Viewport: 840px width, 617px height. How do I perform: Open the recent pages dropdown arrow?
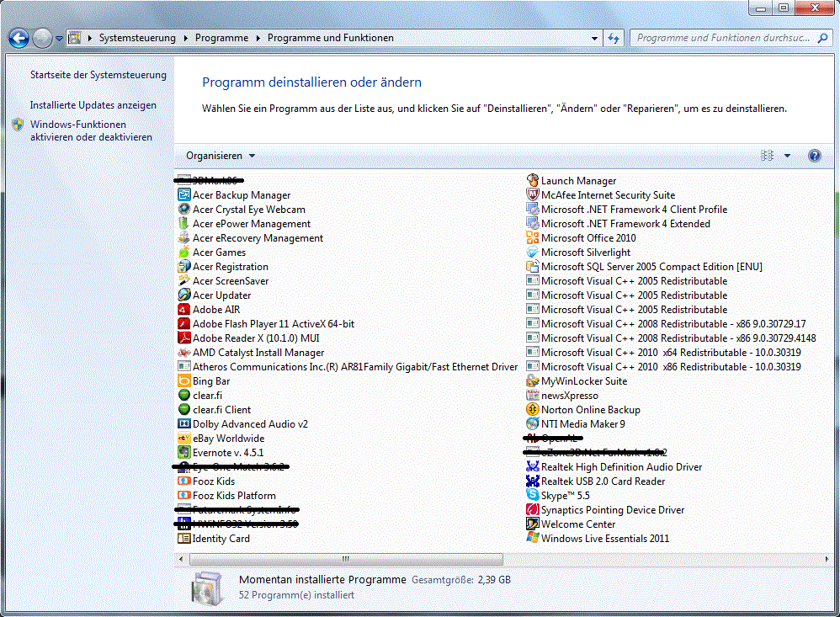(59, 39)
